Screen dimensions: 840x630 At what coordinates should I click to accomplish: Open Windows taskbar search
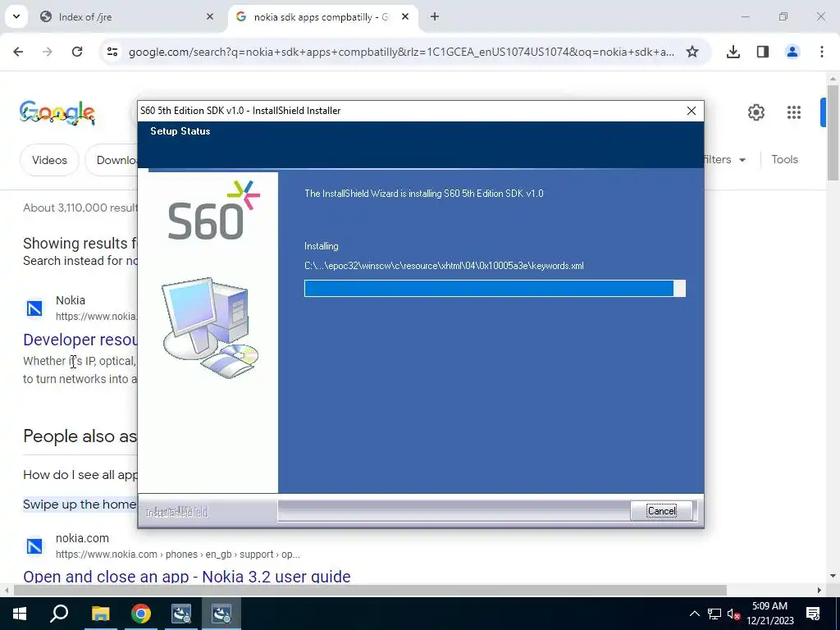59,614
